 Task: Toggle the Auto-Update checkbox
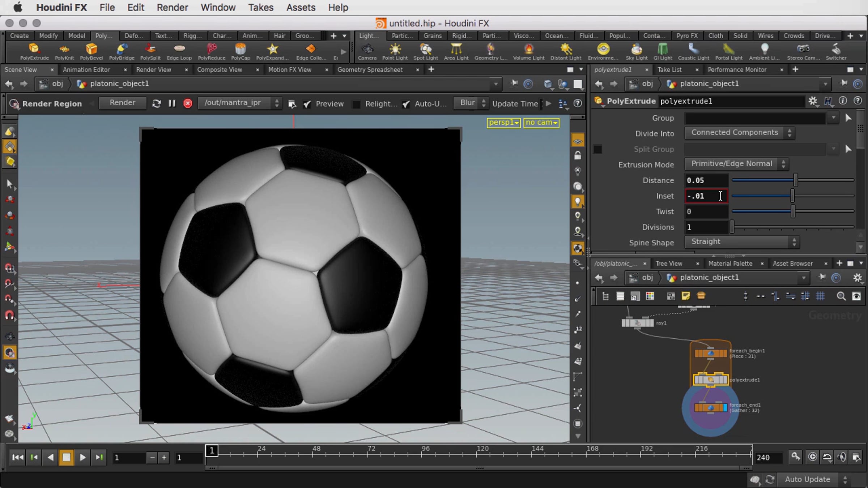pos(406,104)
